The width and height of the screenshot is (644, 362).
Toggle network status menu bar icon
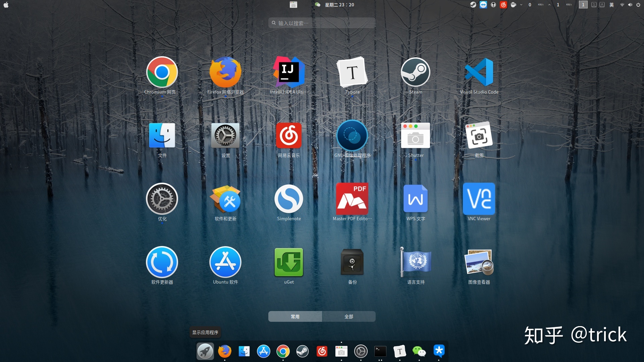[622, 4]
